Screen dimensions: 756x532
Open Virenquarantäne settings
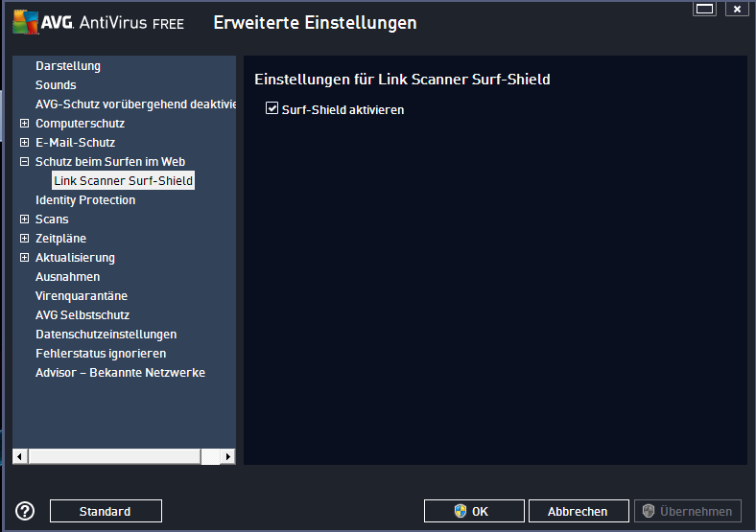[x=82, y=296]
